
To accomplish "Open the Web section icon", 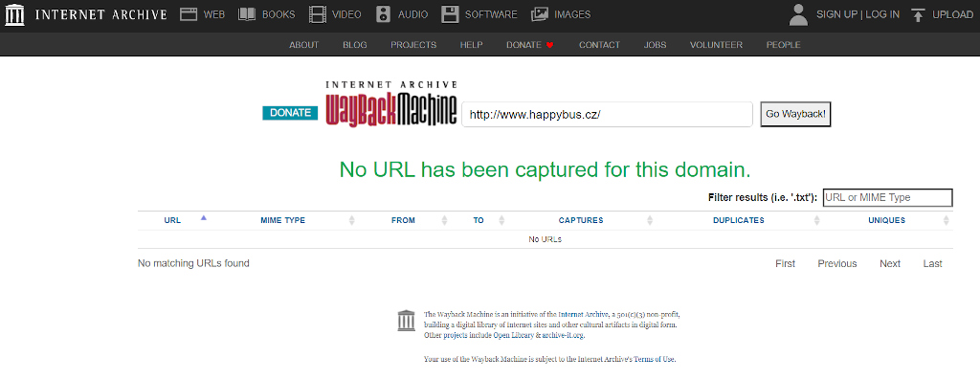I will pyautogui.click(x=189, y=14).
